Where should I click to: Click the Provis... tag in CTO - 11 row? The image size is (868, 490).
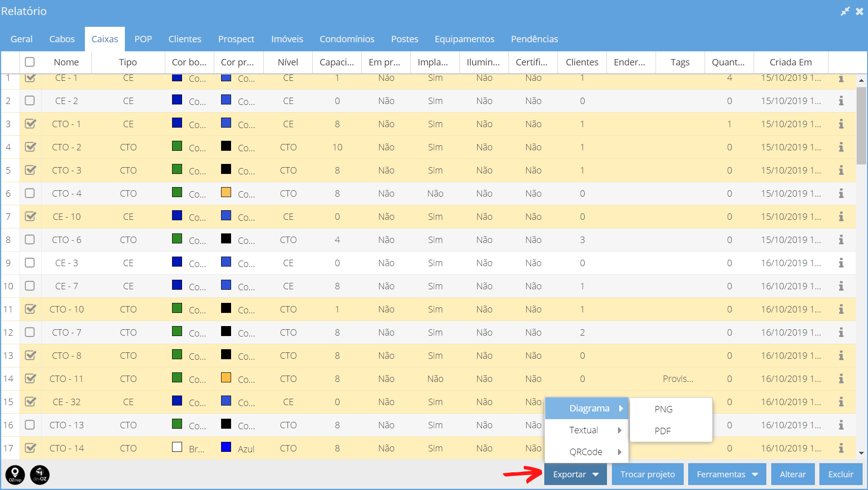click(678, 379)
